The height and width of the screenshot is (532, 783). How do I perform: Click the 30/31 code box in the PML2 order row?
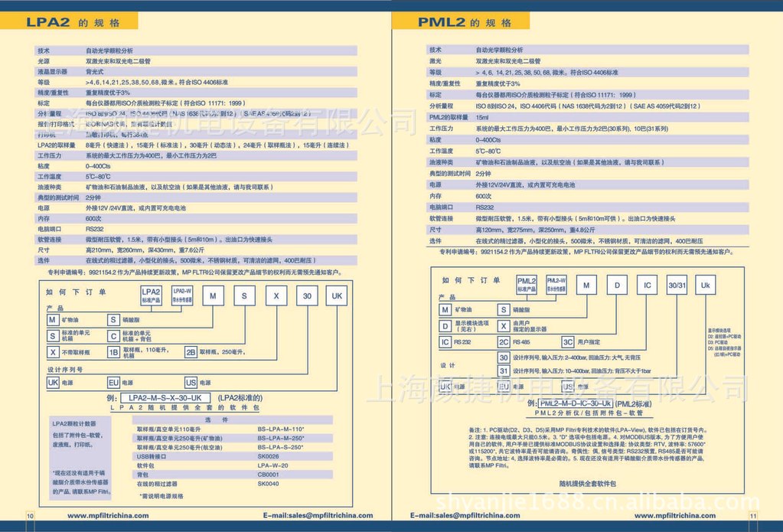point(677,286)
